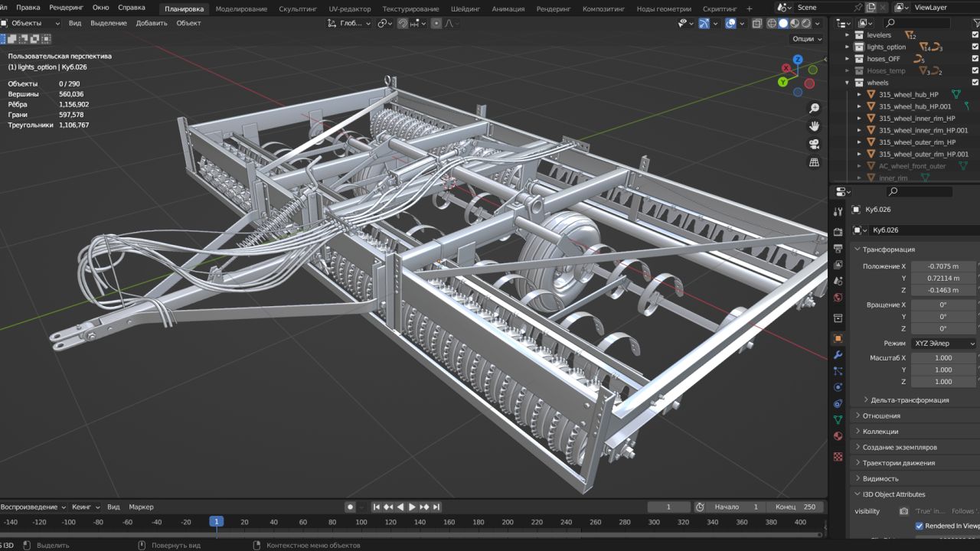Switch perspective/orthographic with the grid icon
Image resolution: width=980 pixels, height=551 pixels.
815,162
